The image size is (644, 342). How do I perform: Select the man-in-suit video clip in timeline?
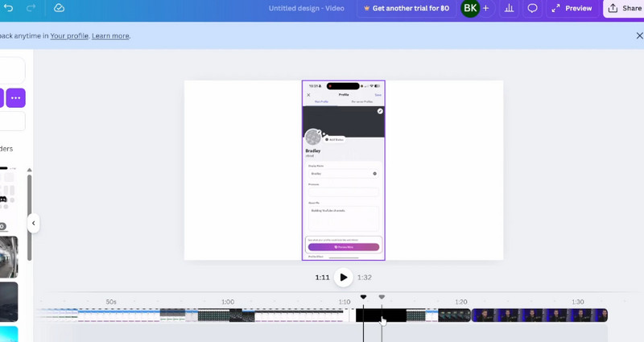pos(539,315)
